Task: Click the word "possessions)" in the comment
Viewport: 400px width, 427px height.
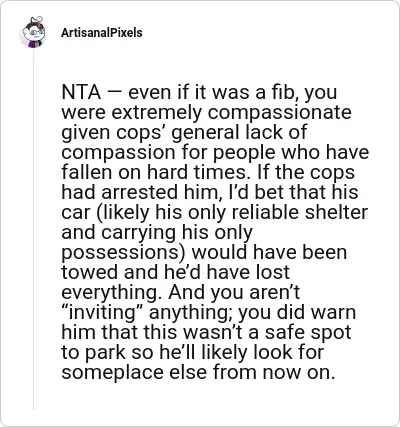Action: [124, 253]
